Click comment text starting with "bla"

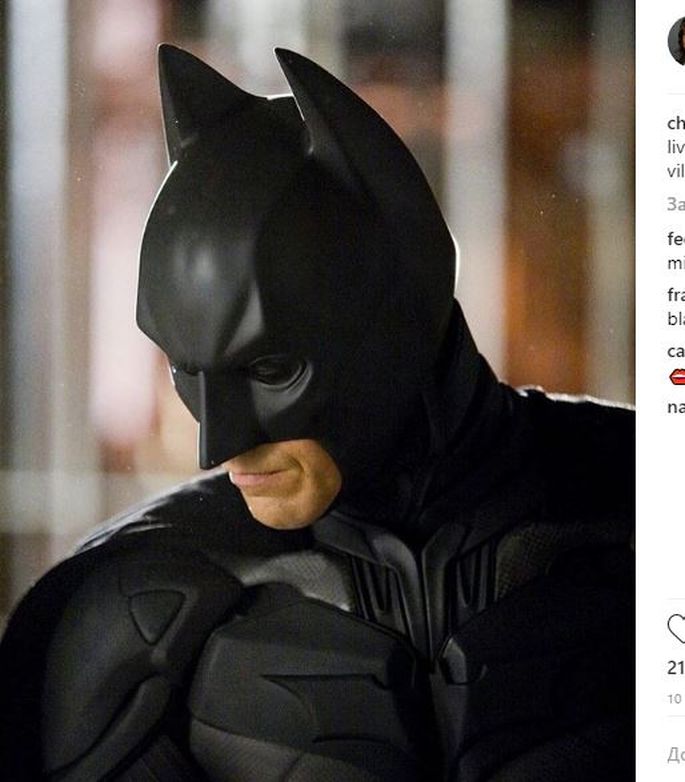click(x=676, y=319)
